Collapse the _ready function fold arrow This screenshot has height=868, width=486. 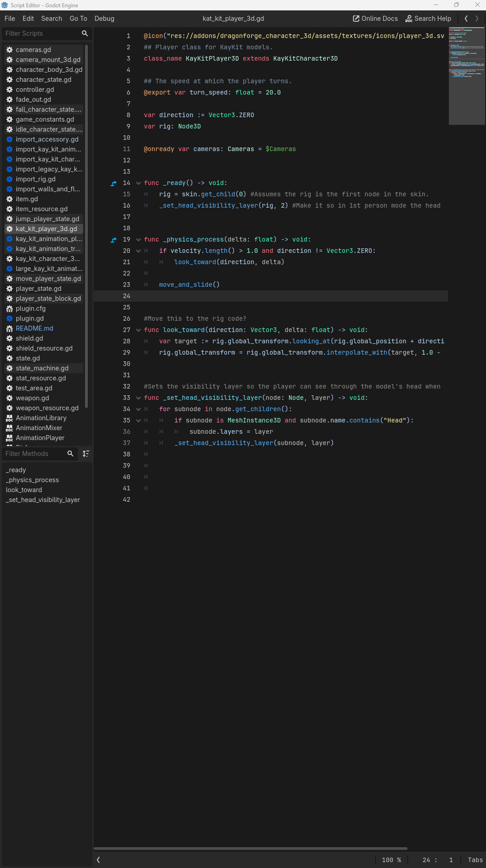[x=138, y=183]
